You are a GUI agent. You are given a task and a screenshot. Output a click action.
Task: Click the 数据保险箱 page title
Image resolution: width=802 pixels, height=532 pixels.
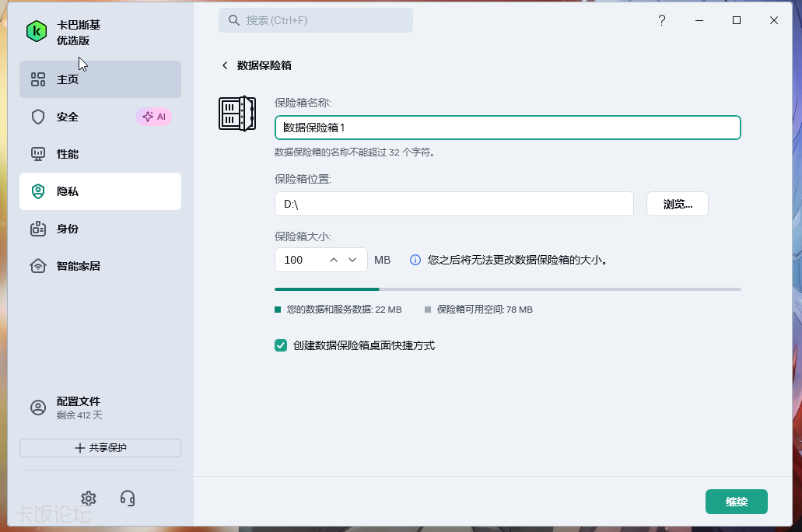[x=264, y=65]
